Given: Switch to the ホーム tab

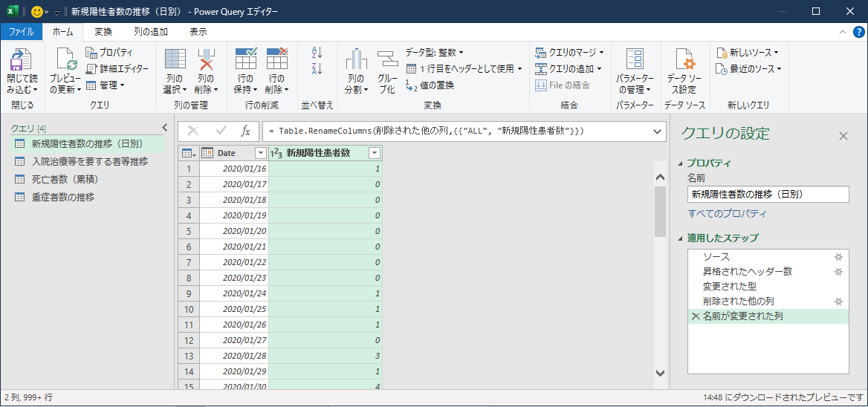Looking at the screenshot, I should 62,31.
